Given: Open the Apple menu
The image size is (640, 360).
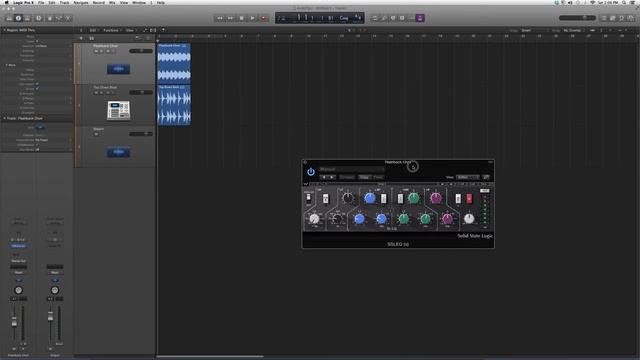Looking at the screenshot, I should point(7,2).
